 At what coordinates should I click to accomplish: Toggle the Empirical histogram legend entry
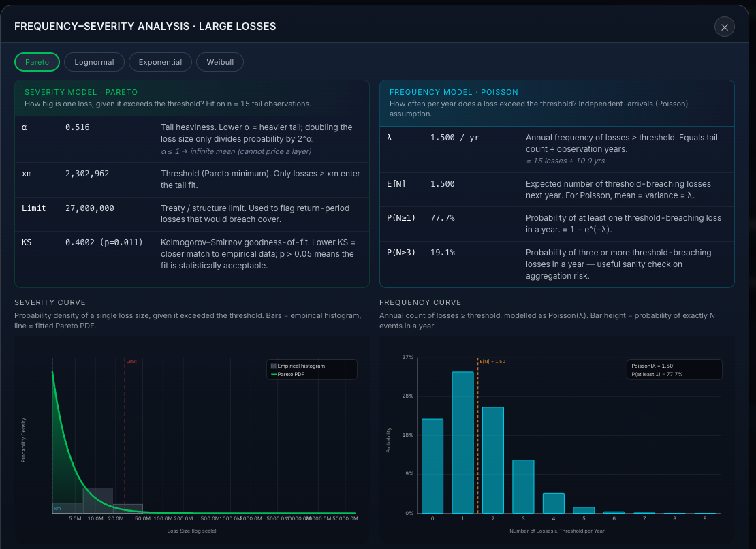[298, 366]
